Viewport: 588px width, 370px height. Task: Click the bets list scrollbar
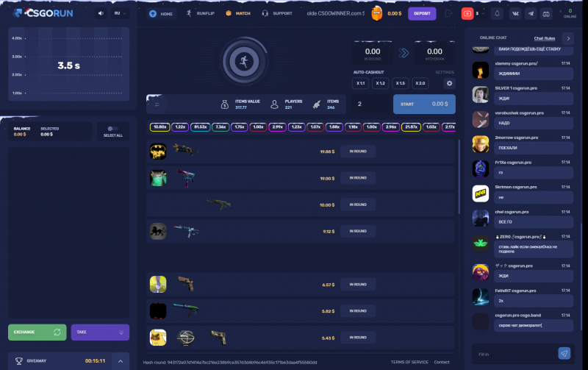459,177
